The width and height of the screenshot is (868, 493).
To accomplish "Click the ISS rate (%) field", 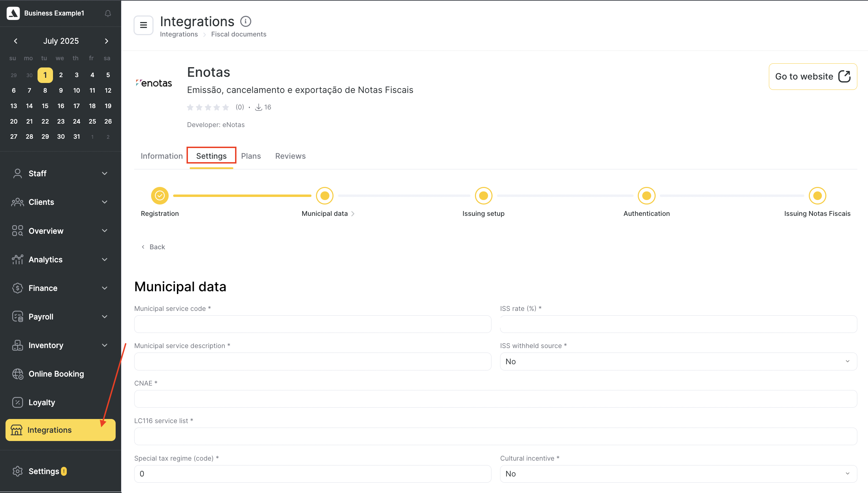I will pos(678,324).
